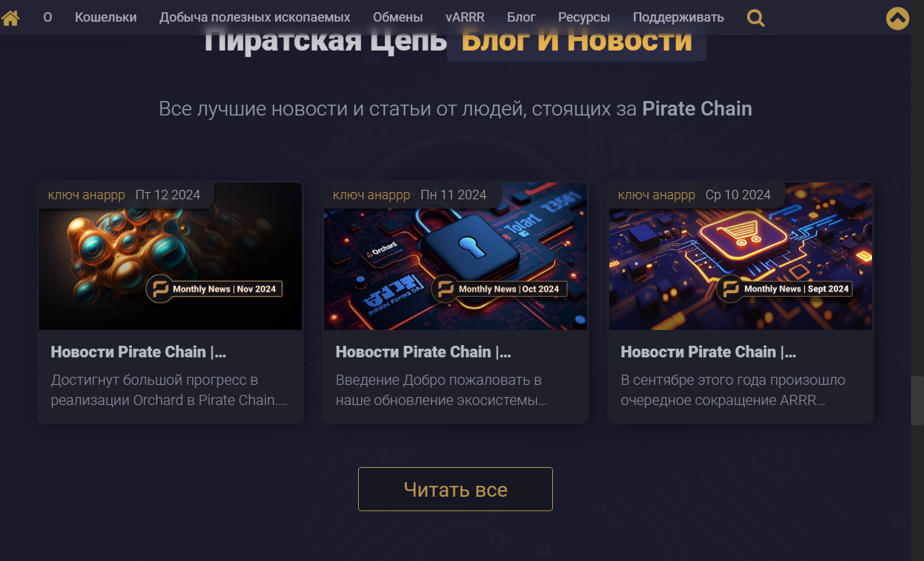Screen dimensions: 924x561
Task: Open the Поддерживать menu item
Action: pos(679,17)
